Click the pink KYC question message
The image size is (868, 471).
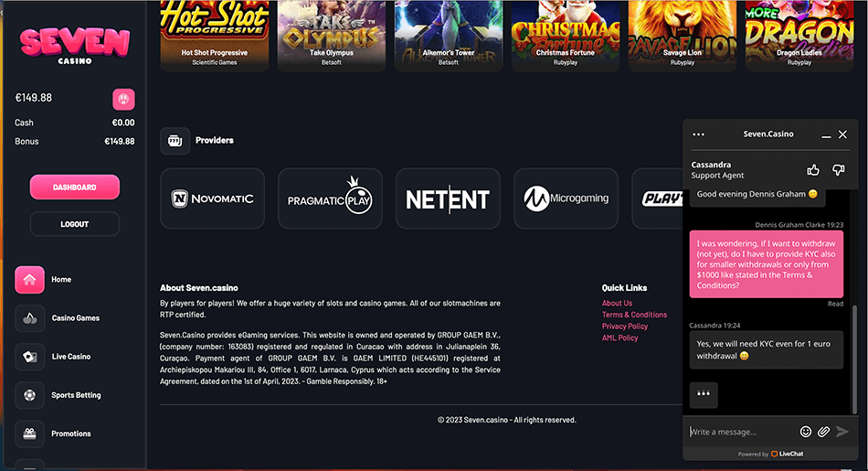pos(767,264)
